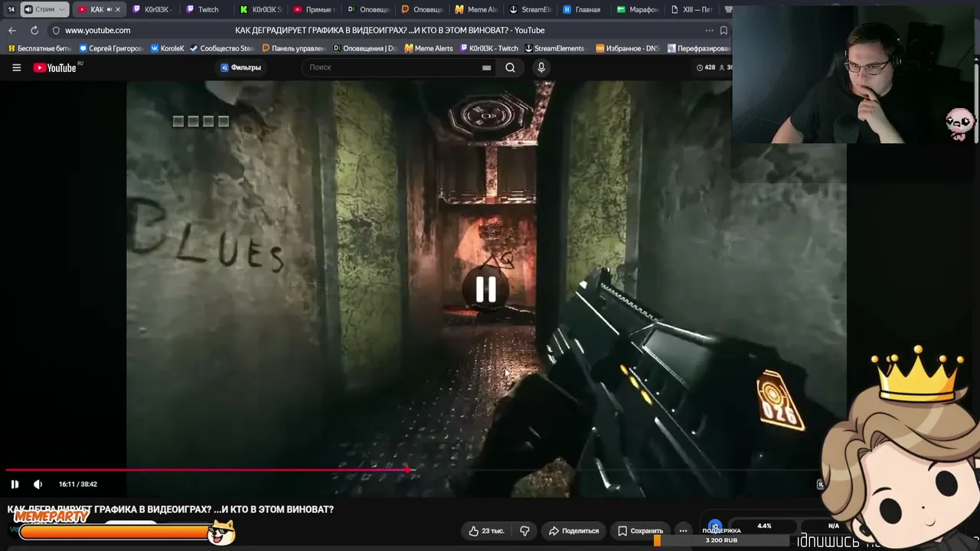980x551 pixels.
Task: Pause the video from the player bar
Action: pyautogui.click(x=15, y=484)
